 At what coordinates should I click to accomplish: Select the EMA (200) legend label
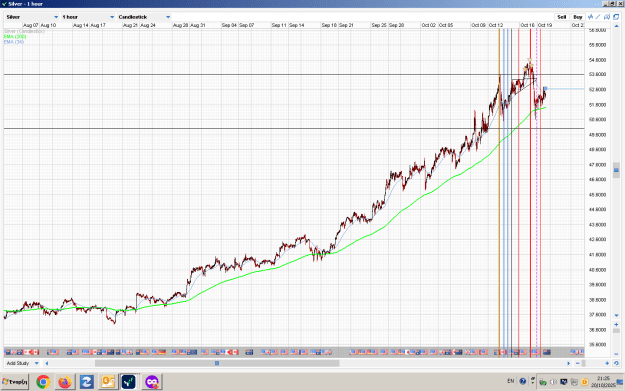pyautogui.click(x=15, y=36)
